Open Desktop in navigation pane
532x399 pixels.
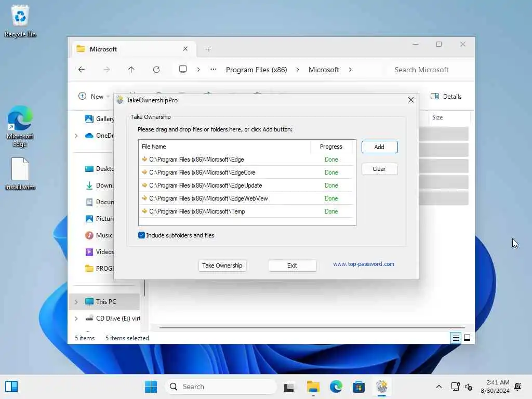(x=99, y=169)
